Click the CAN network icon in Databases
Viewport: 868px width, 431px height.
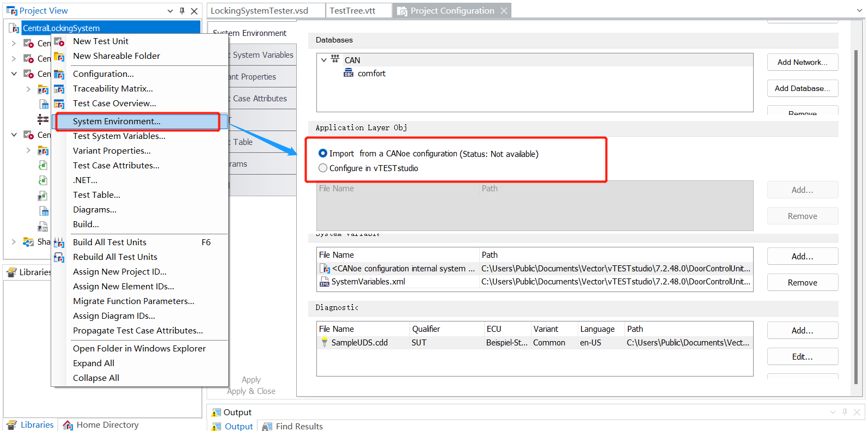(335, 59)
